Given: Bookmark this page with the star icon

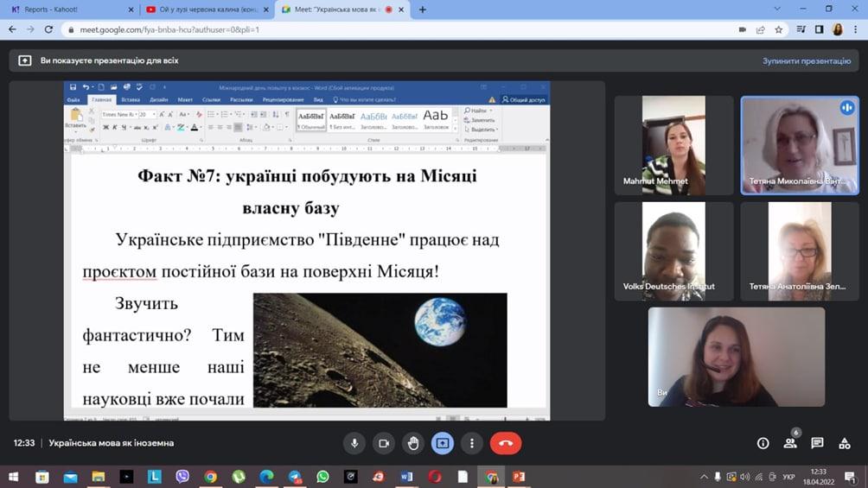Looking at the screenshot, I should point(779,29).
